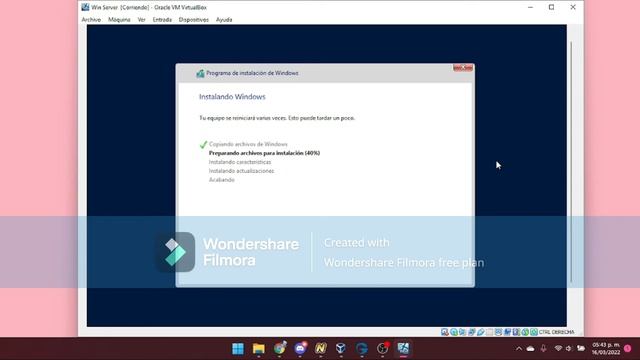The width and height of the screenshot is (640, 360).
Task: Click the VirtualBox icon in window title bar
Action: [85, 7]
